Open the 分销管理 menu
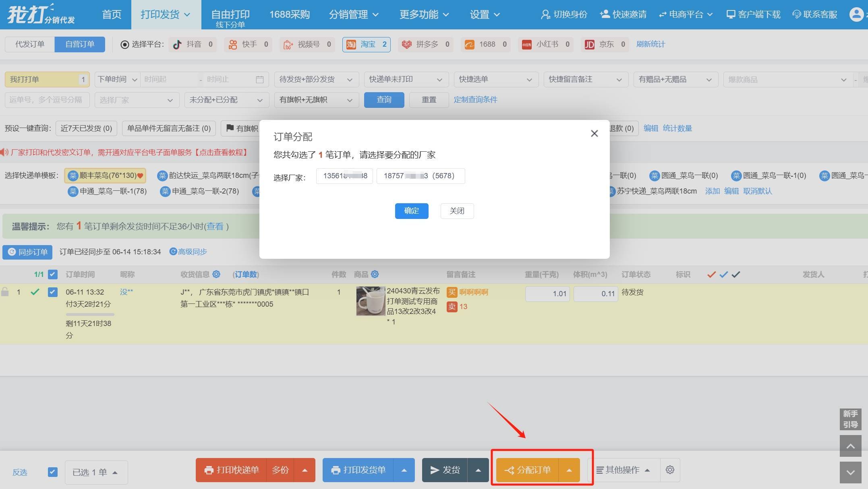The width and height of the screenshot is (868, 489). tap(354, 14)
